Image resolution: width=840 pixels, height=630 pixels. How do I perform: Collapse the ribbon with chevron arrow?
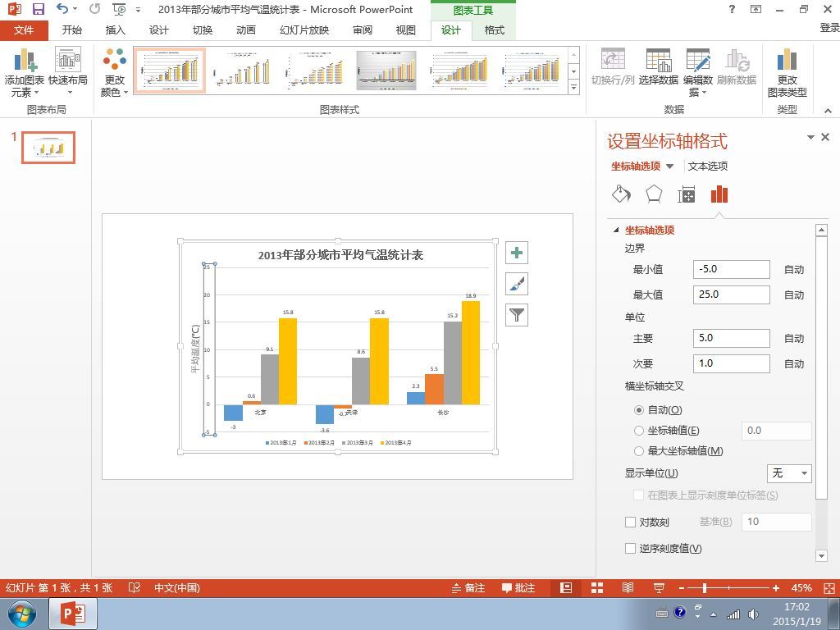pyautogui.click(x=829, y=111)
